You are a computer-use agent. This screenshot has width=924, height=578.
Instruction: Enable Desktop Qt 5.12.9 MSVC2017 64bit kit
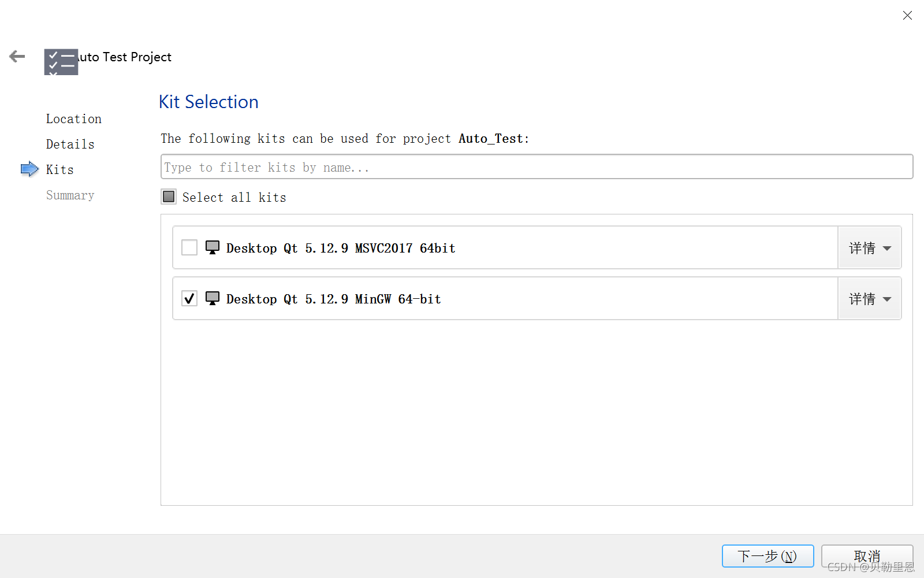coord(189,247)
